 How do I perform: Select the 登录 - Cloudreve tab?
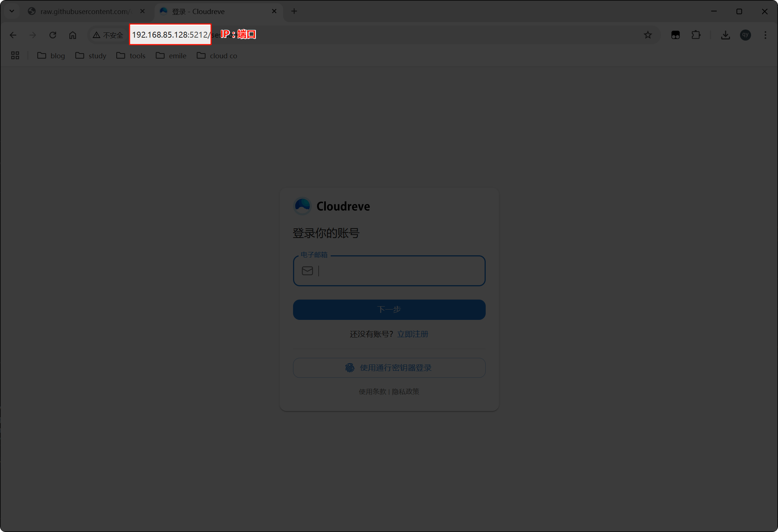[x=218, y=11]
